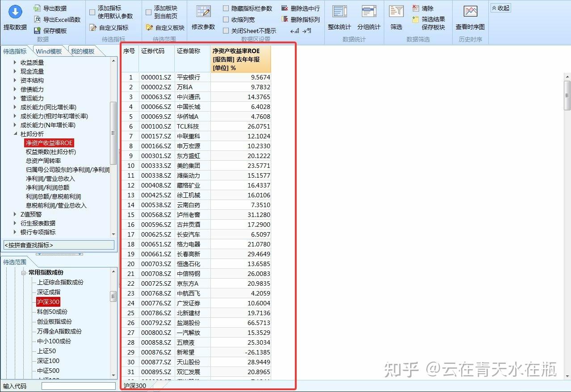Switch to 待选指标 tab
This screenshot has height=392, width=571.
15,51
